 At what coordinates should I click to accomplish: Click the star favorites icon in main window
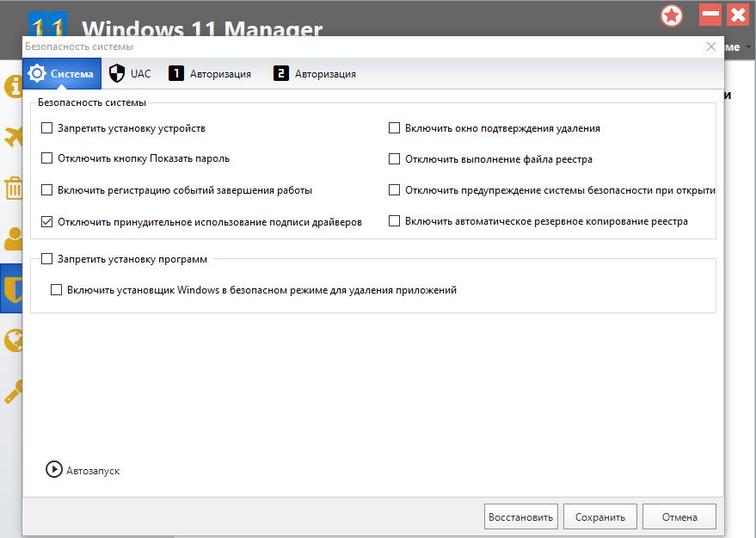(x=672, y=15)
